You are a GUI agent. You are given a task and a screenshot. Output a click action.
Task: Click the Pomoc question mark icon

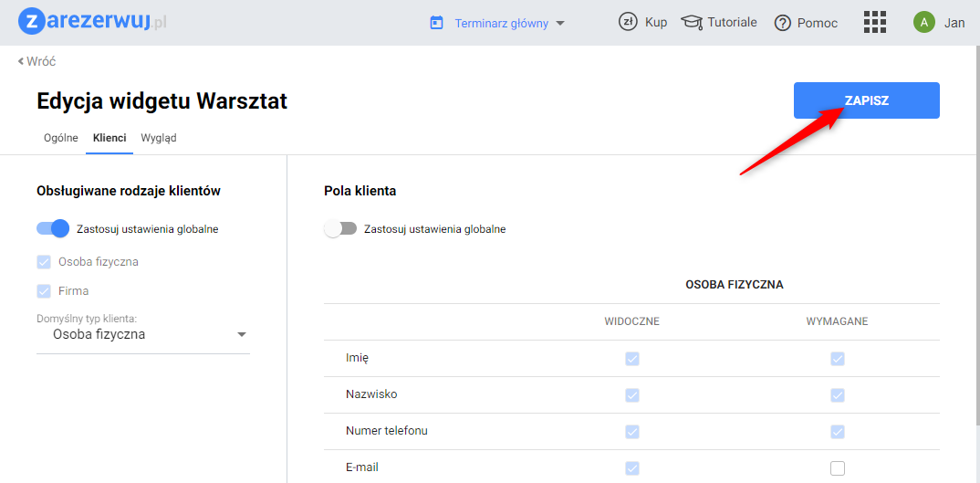(782, 24)
